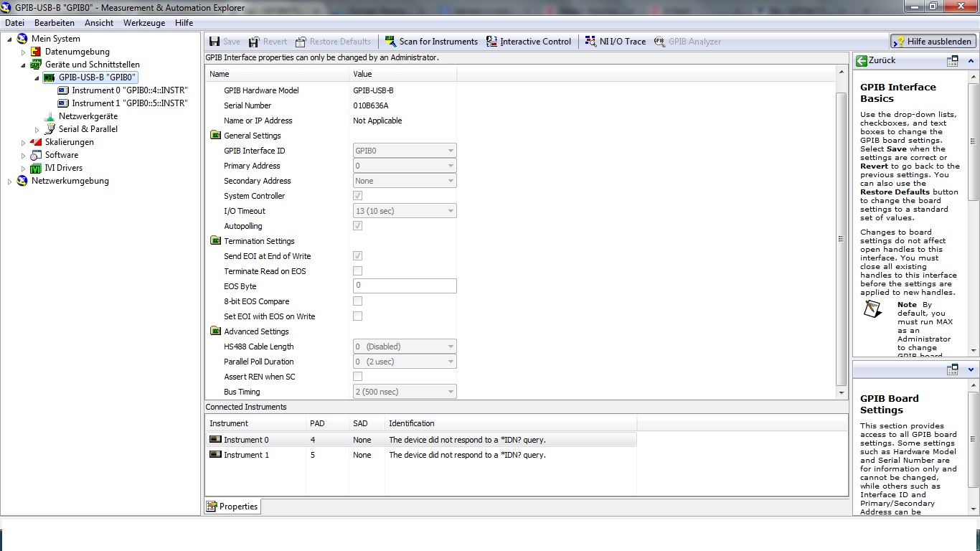Click the Zurück green back arrow

click(862, 61)
